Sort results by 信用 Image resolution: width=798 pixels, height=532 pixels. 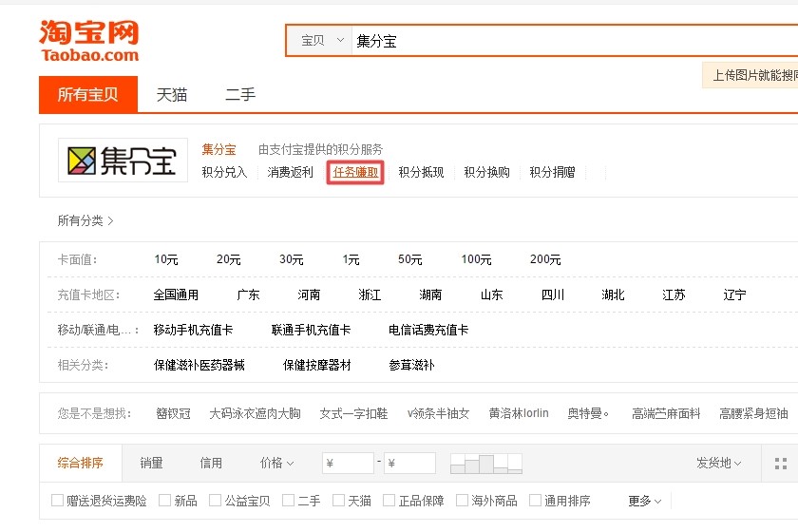point(211,463)
